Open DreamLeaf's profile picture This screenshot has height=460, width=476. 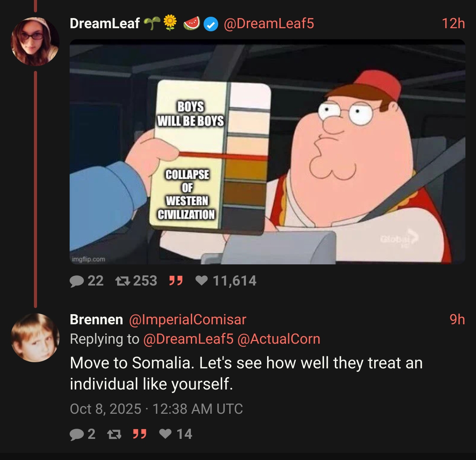(35, 41)
